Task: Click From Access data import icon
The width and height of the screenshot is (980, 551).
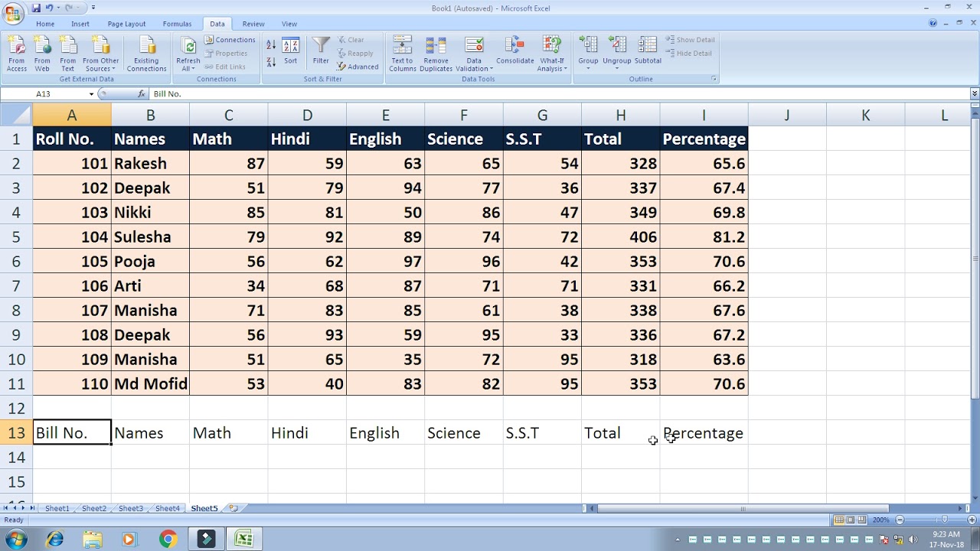Action: 17,54
